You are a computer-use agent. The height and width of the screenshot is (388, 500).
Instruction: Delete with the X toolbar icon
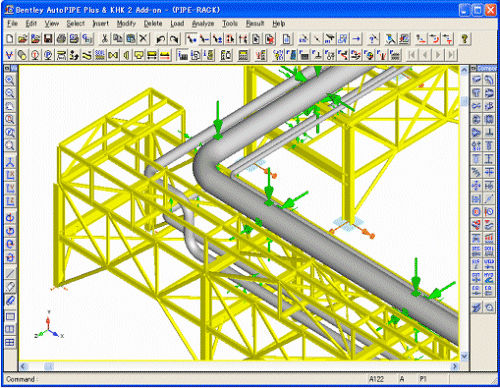coord(143,39)
